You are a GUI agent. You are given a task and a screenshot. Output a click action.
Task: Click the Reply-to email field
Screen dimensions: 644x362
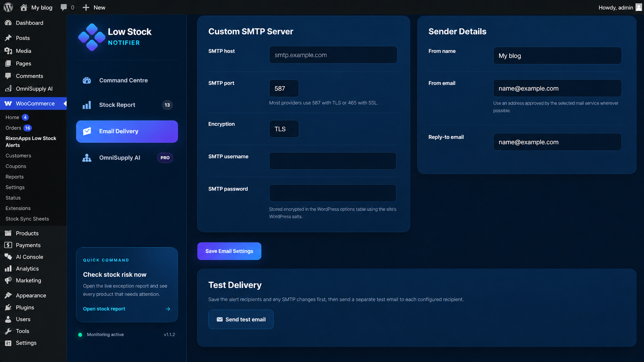[x=557, y=142]
